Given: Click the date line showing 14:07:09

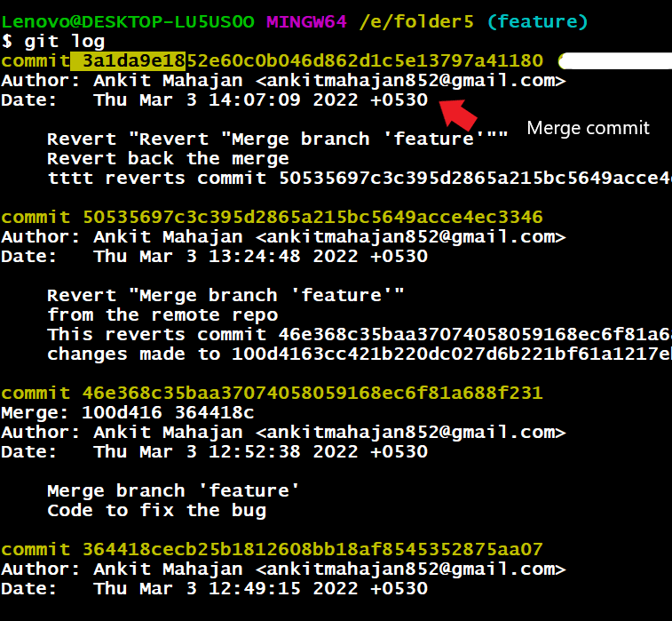Looking at the screenshot, I should coord(214,100).
